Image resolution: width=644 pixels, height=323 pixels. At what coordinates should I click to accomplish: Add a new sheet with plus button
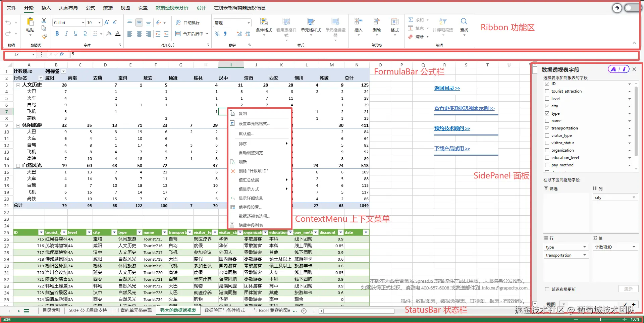click(x=304, y=311)
